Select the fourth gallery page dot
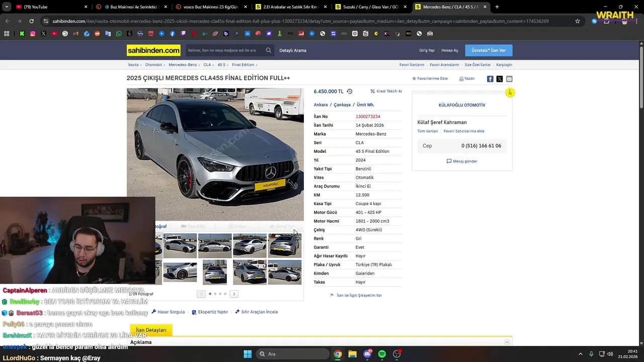Viewport: 644px width, 362px height. 225,294
